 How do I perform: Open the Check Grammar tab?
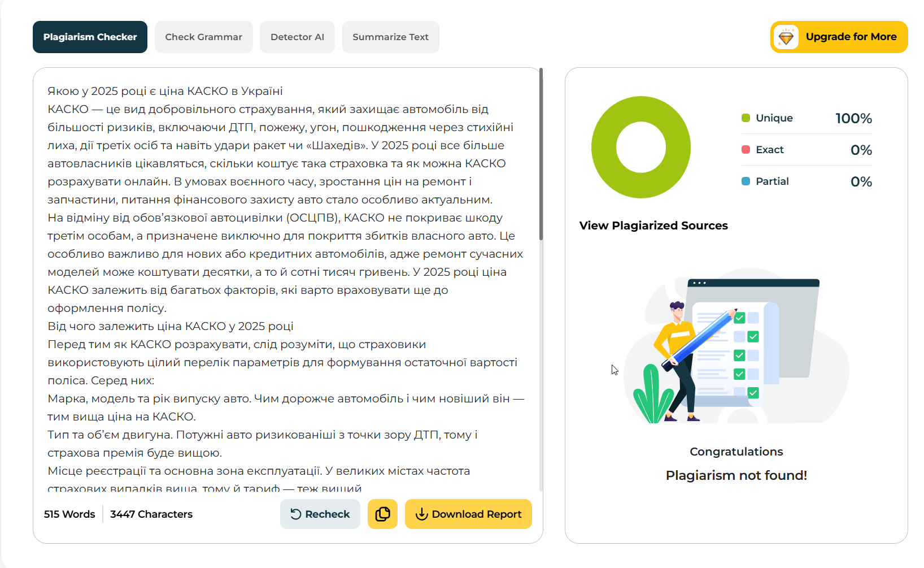tap(203, 37)
